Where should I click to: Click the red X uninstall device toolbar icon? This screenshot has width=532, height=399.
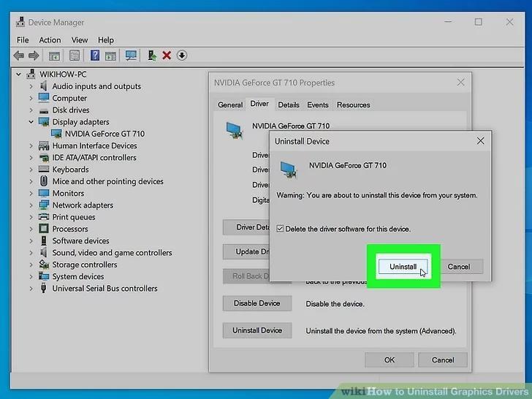pyautogui.click(x=167, y=56)
